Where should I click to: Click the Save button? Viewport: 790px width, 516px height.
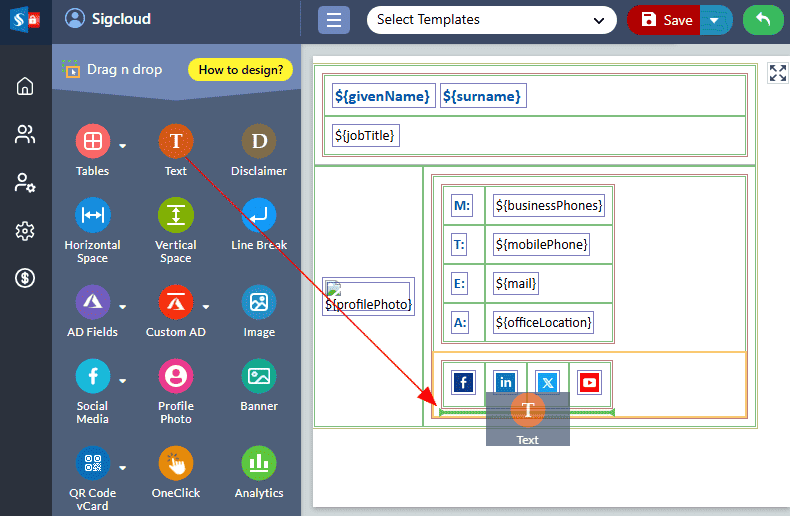(x=667, y=20)
